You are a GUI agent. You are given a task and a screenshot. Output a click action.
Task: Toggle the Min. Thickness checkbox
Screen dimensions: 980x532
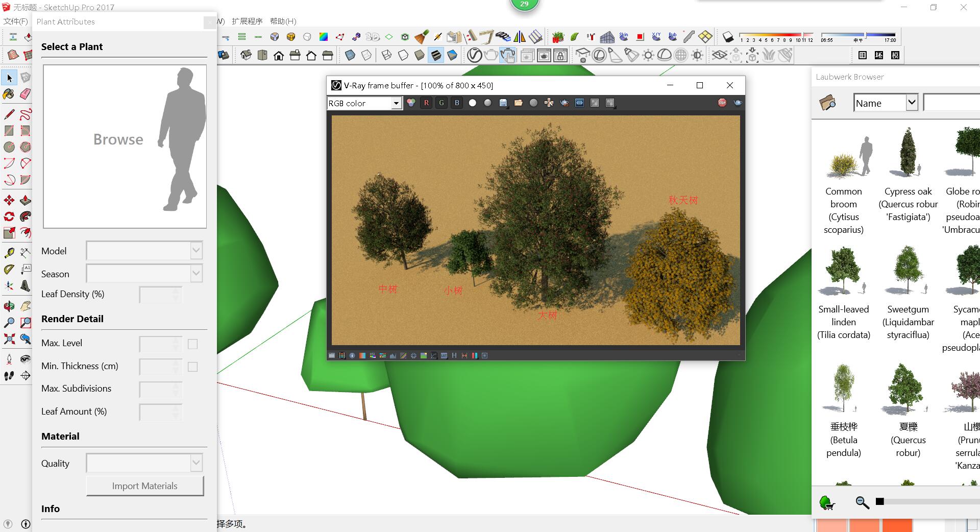coord(192,367)
